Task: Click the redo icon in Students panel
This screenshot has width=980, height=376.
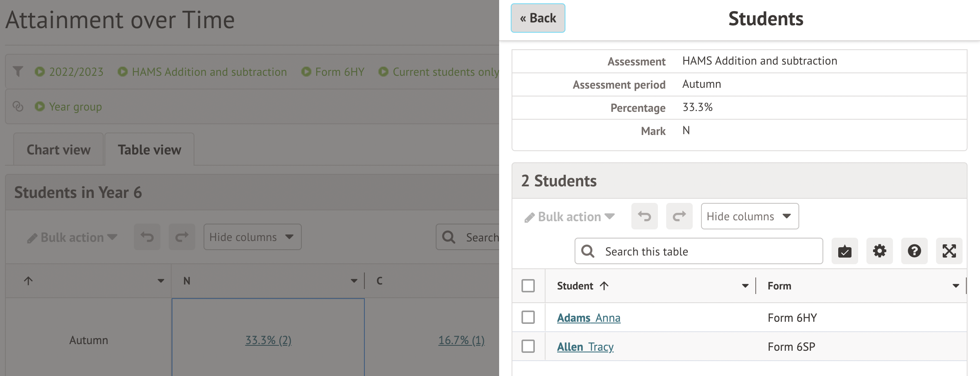Action: 679,216
